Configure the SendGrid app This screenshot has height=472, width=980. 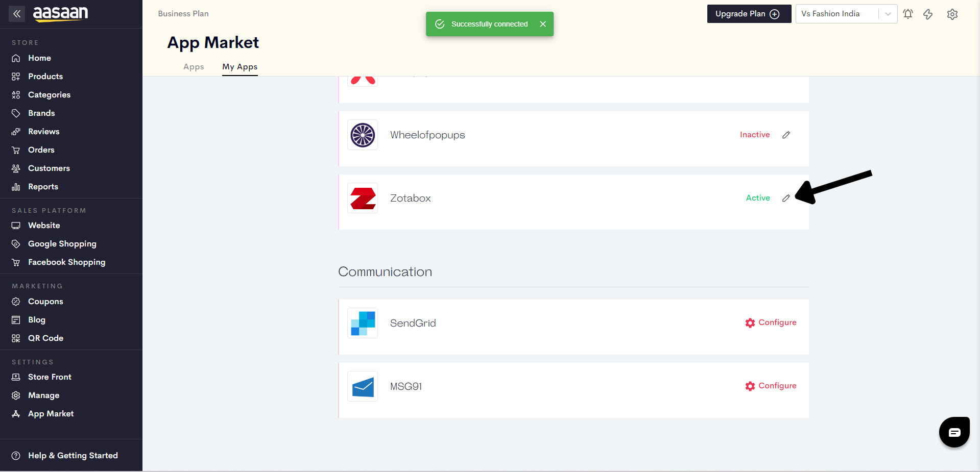771,322
